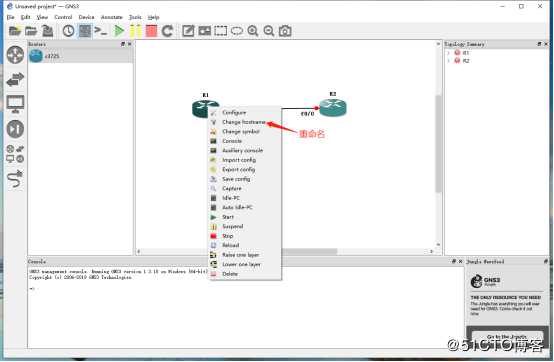The height and width of the screenshot is (362, 554).
Task: Expand R2 in Topology Summary
Action: [x=449, y=61]
